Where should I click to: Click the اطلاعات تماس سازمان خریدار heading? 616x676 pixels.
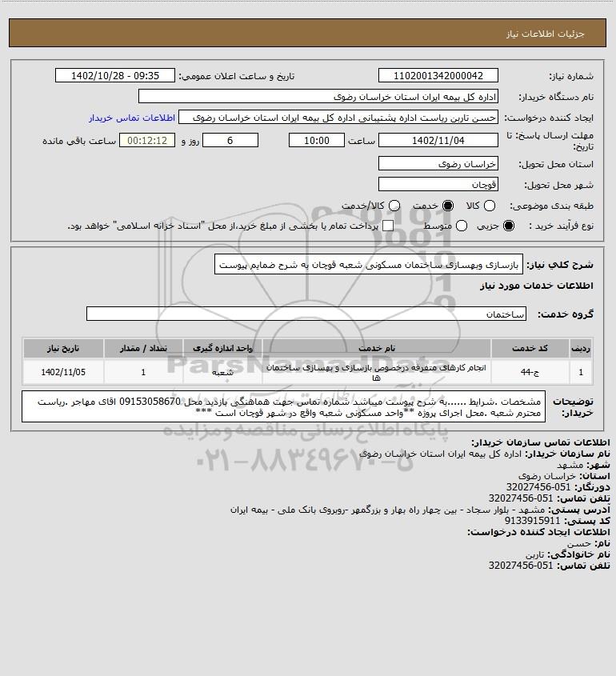pos(541,442)
